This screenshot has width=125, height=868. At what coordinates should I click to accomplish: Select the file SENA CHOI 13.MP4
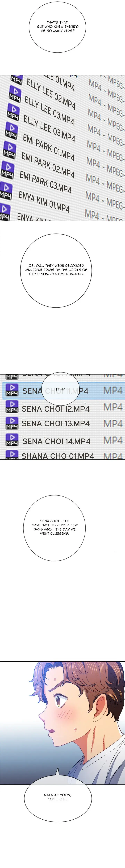tap(56, 424)
